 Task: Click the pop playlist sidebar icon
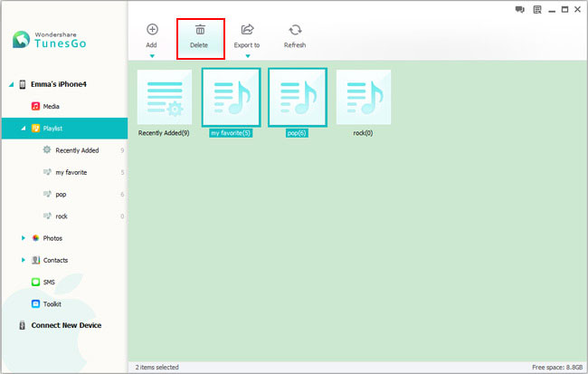47,194
